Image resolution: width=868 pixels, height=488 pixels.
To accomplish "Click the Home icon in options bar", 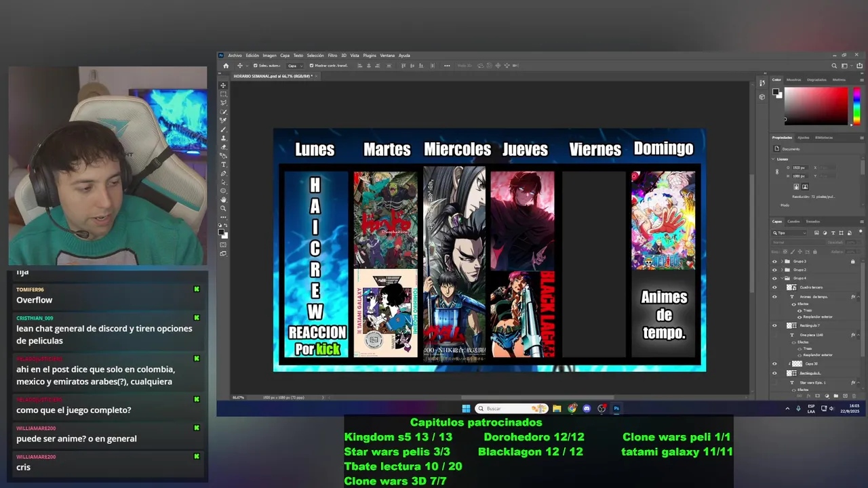I will tap(226, 66).
